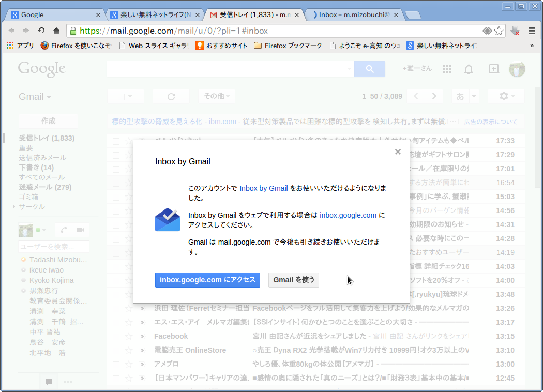Image resolution: width=543 pixels, height=392 pixels.
Task: Click inbox.google.com にアクセス button
Action: click(x=207, y=280)
